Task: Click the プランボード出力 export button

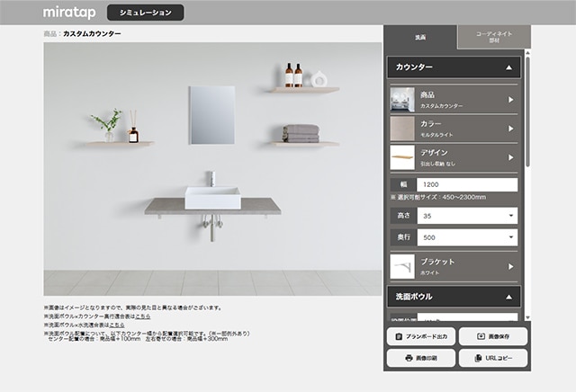Action: click(419, 336)
